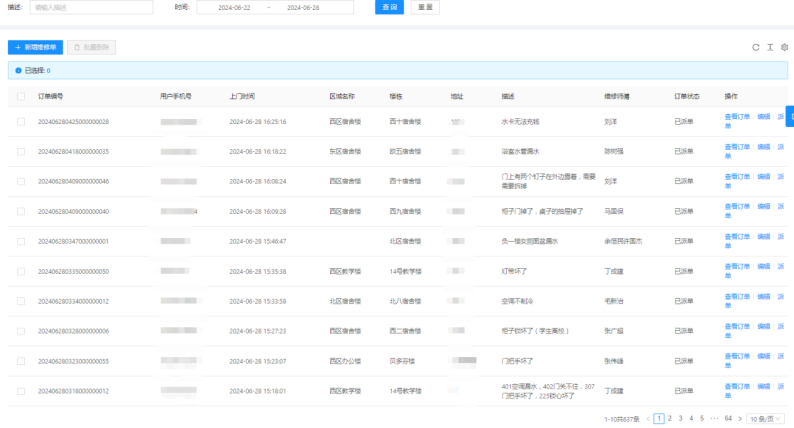Select checkbox for order 20240628033500000050
The height and width of the screenshot is (428, 794).
coord(21,271)
